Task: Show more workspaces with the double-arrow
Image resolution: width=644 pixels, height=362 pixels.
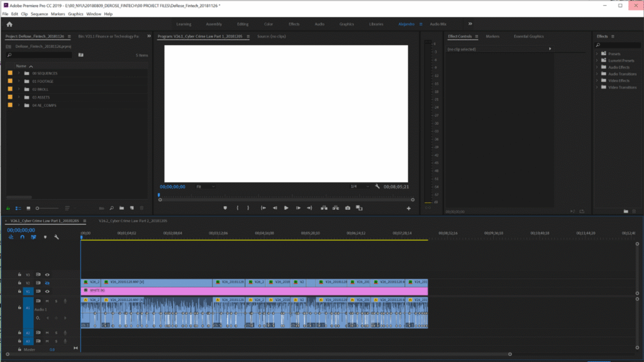Action: click(470, 24)
